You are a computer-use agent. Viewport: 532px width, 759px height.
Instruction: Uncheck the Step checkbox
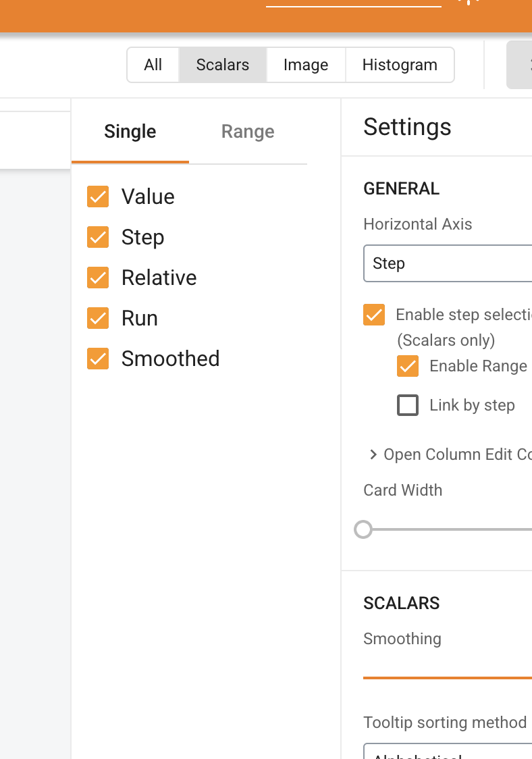(x=98, y=237)
